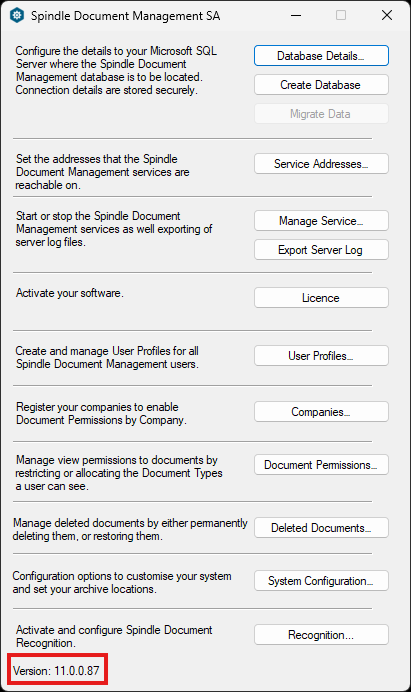Open Document Permissions settings
The width and height of the screenshot is (411, 692).
click(x=321, y=465)
